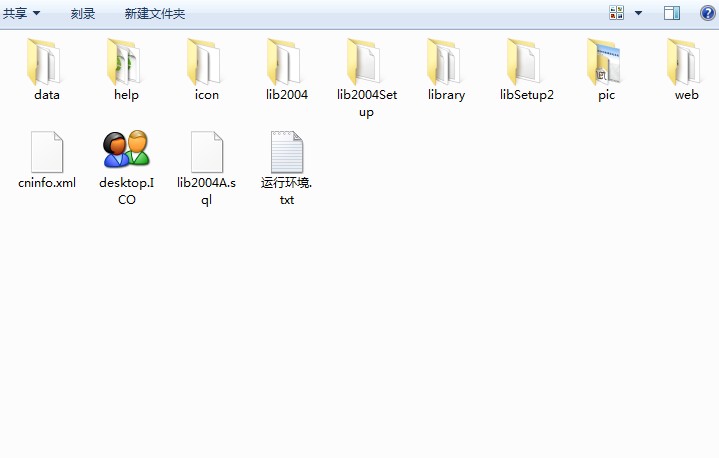Click the 'lib2004' folder name label
Viewport: 719px width, 458px height.
pos(287,95)
